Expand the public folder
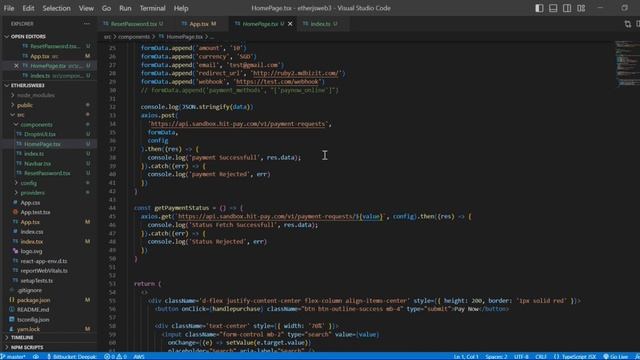The image size is (640, 360). click(x=25, y=105)
